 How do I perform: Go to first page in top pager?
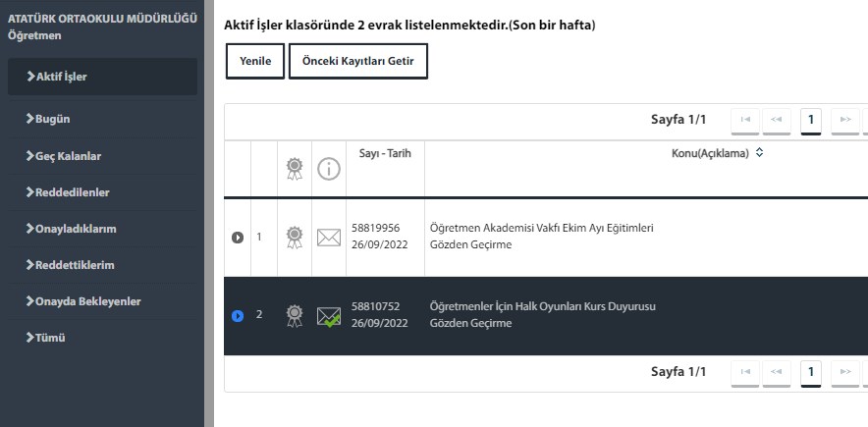[745, 120]
